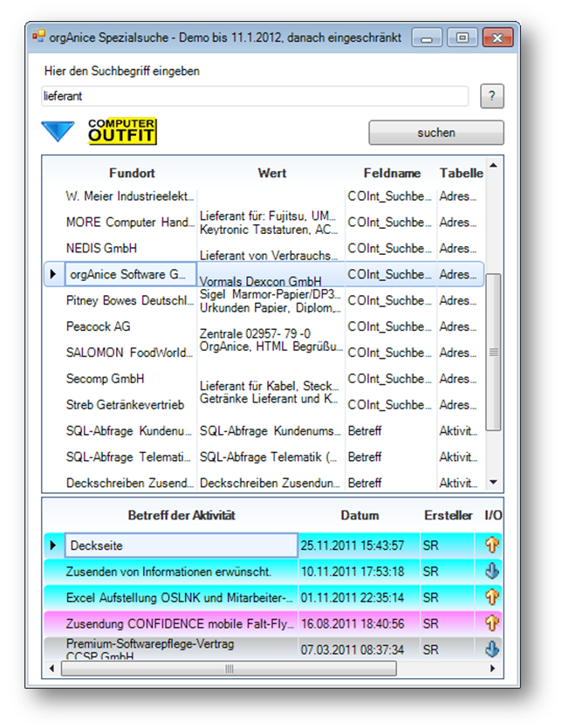Click the blue downward triangle icon
Image resolution: width=569 pixels, height=728 pixels.
[x=58, y=132]
